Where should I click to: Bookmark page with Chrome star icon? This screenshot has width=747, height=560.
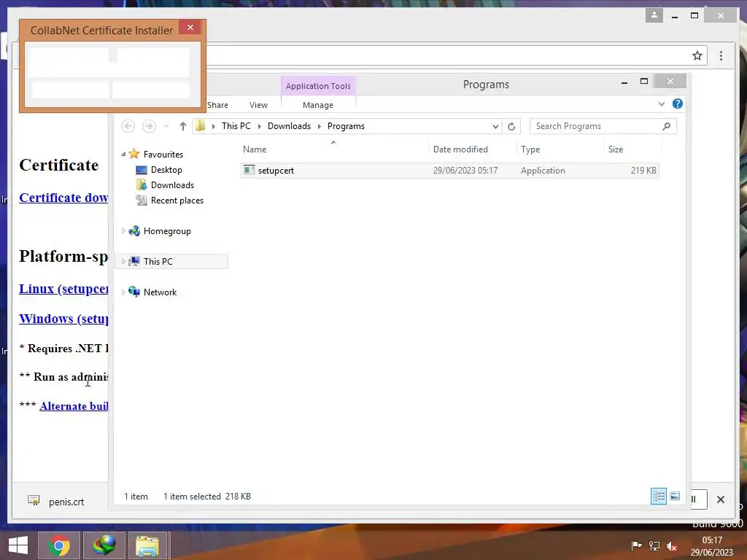click(697, 55)
